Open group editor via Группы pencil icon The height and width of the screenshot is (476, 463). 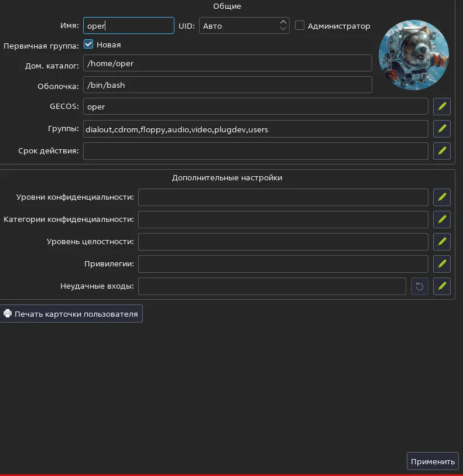pos(442,129)
